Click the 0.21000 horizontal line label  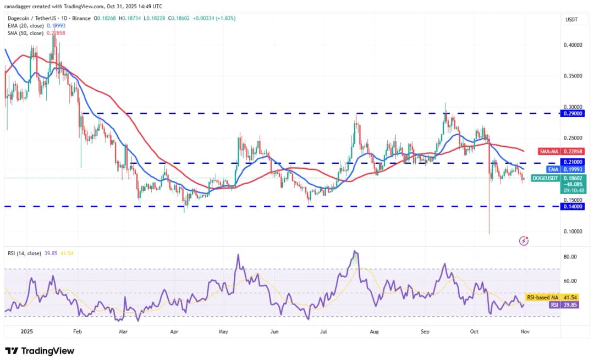tap(573, 162)
